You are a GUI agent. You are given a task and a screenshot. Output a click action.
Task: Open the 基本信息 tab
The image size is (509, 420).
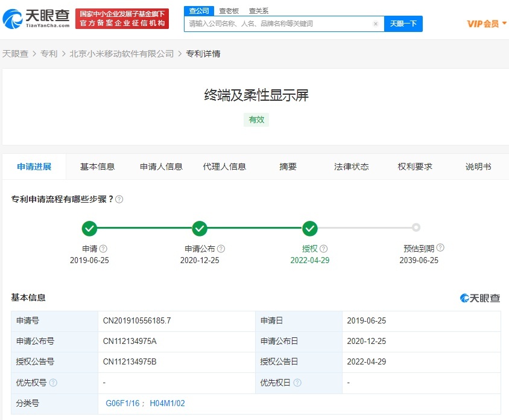[97, 167]
